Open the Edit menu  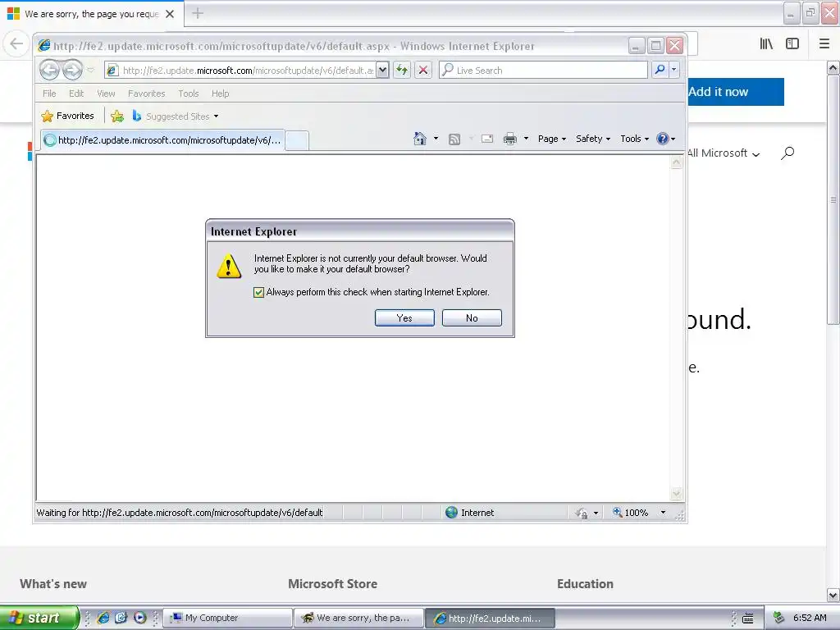tap(76, 94)
